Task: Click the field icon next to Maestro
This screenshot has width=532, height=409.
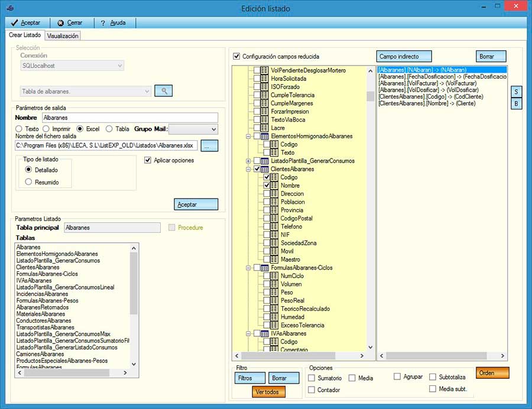Action: pos(274,259)
